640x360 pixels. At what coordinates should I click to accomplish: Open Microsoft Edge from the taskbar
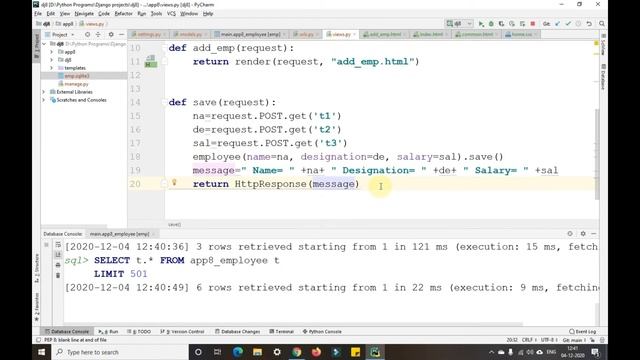tap(238, 352)
